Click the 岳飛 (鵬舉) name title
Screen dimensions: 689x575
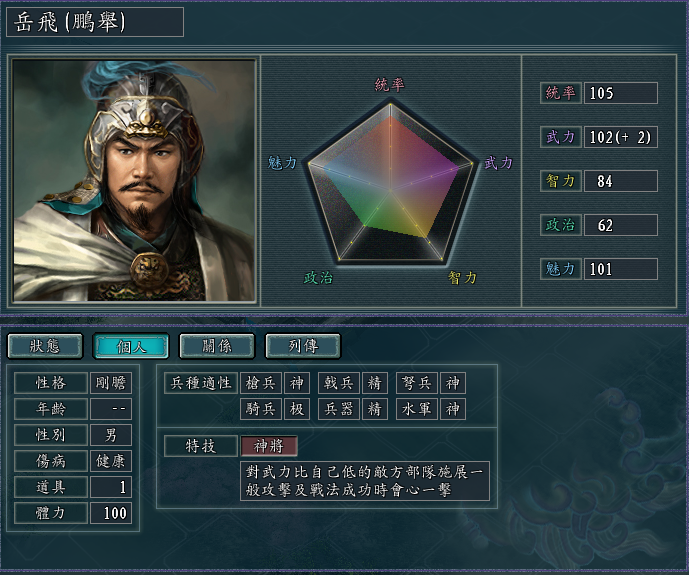pos(95,22)
